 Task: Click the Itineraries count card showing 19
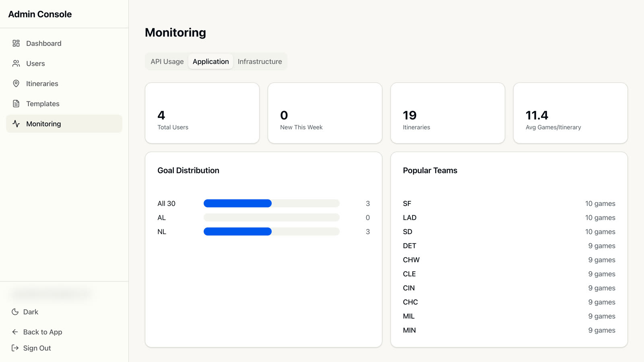pos(448,113)
